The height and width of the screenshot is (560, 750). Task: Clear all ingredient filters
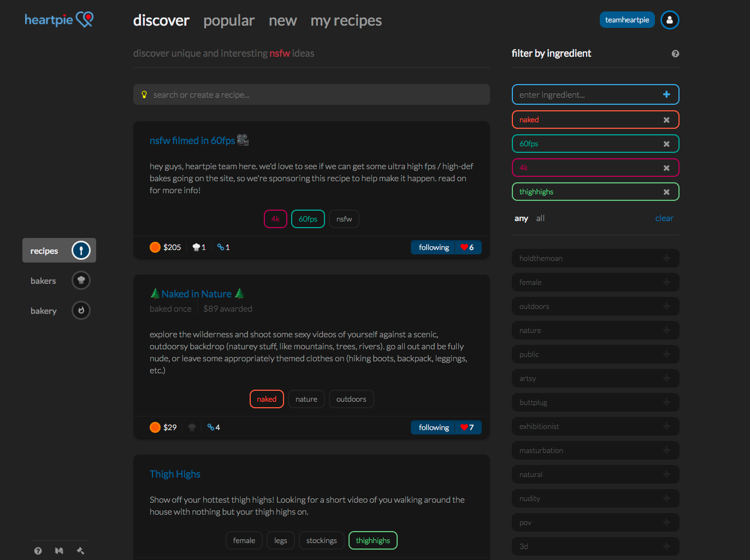pyautogui.click(x=664, y=218)
